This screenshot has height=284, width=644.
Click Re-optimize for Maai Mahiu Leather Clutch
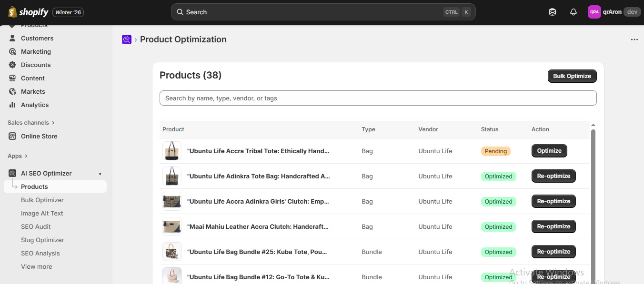click(x=553, y=226)
